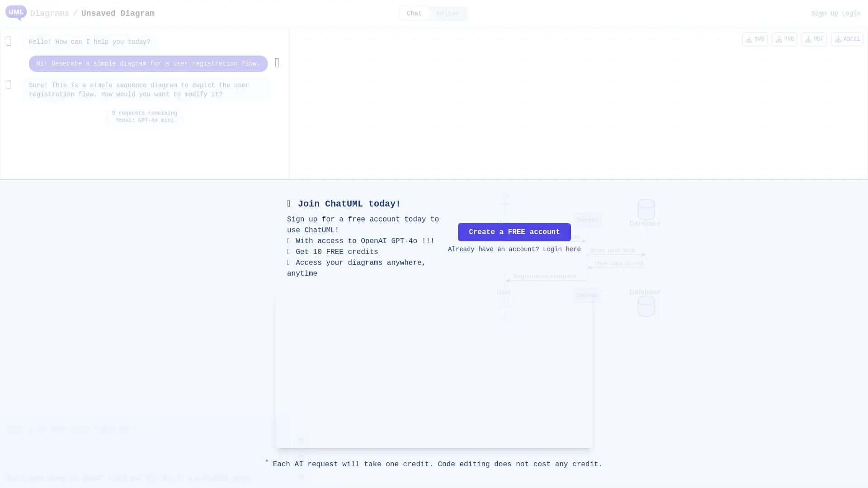
Task: Click Sign Up in the top bar
Action: click(x=823, y=13)
